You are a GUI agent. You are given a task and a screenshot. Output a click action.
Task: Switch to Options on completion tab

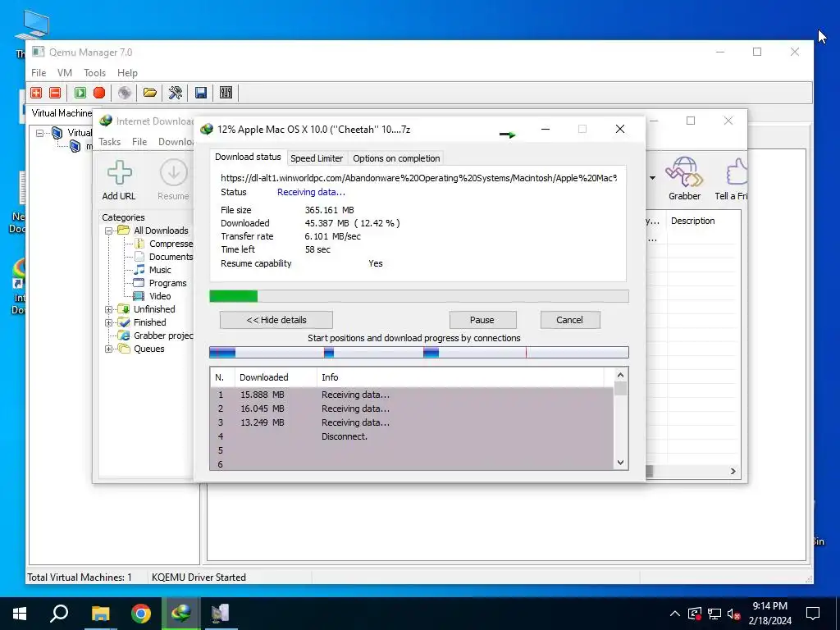pyautogui.click(x=396, y=158)
